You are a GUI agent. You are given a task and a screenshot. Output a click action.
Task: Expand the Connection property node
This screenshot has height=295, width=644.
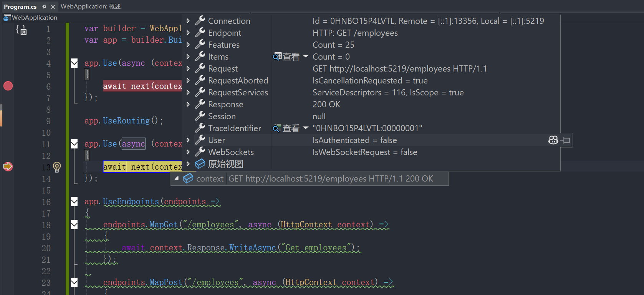click(188, 21)
